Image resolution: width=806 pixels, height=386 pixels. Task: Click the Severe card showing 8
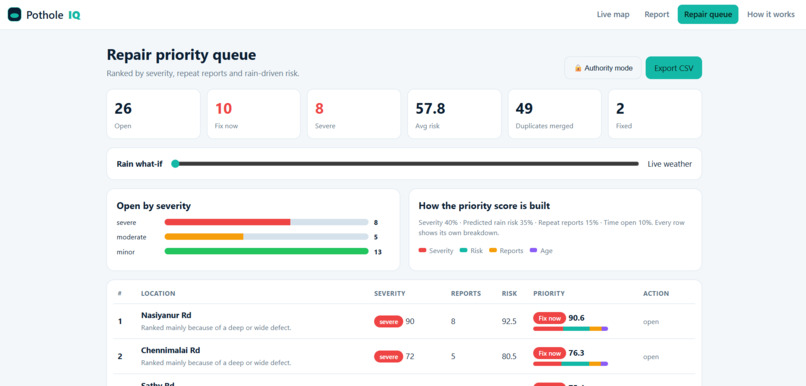(354, 114)
